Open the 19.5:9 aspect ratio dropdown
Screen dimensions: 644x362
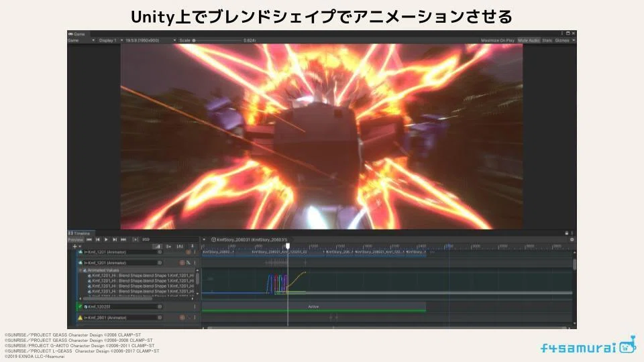[150, 40]
